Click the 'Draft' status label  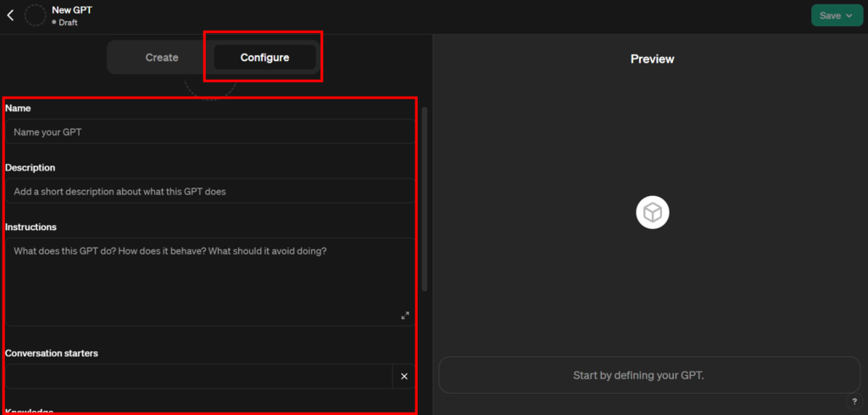[x=68, y=23]
